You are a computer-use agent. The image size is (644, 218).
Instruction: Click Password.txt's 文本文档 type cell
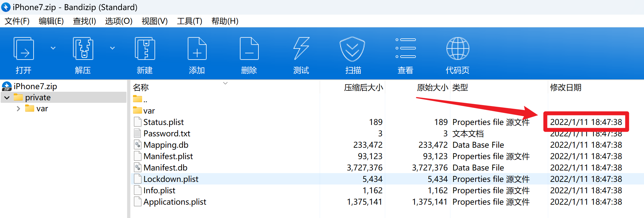pyautogui.click(x=468, y=133)
